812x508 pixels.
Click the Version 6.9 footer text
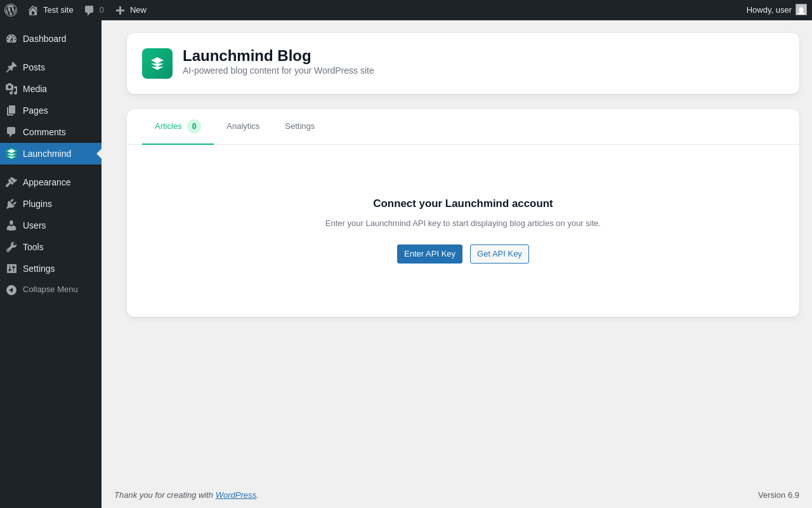(778, 495)
